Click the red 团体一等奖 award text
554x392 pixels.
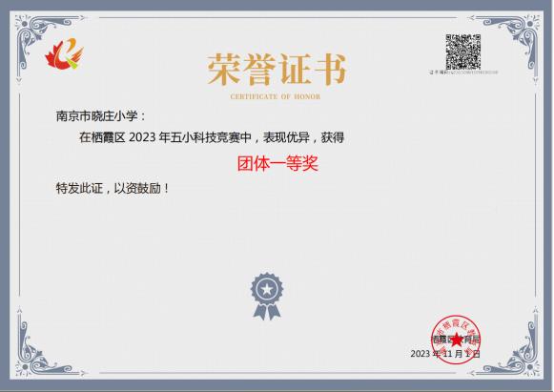(277, 163)
